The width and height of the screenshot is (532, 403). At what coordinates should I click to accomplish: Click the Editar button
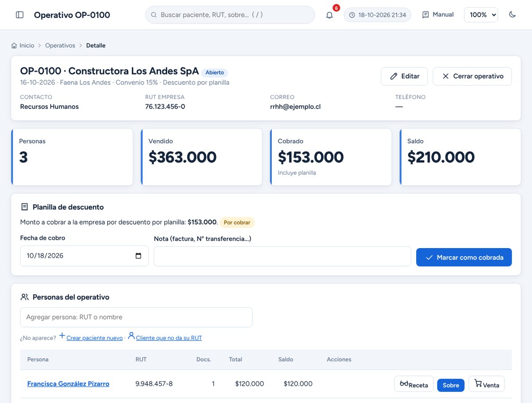[x=404, y=76]
